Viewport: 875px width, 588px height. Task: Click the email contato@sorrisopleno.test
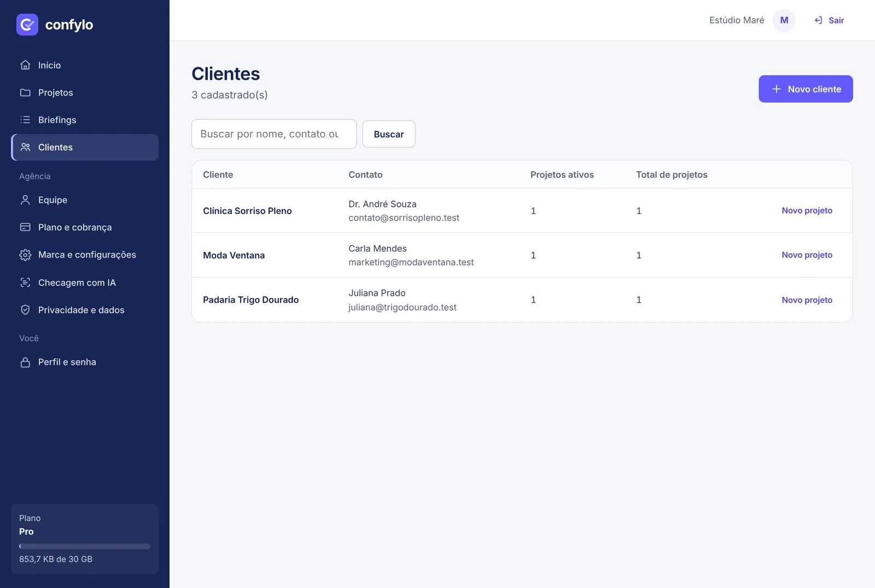click(x=404, y=218)
